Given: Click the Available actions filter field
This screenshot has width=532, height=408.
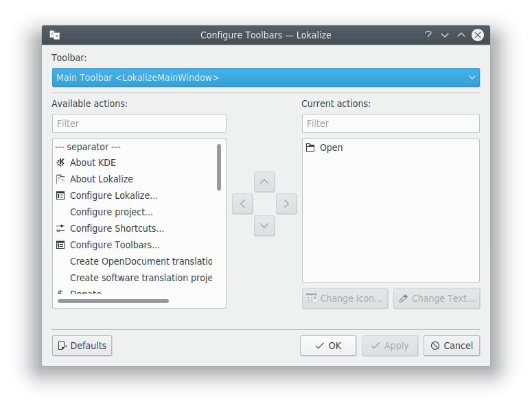Looking at the screenshot, I should 139,123.
